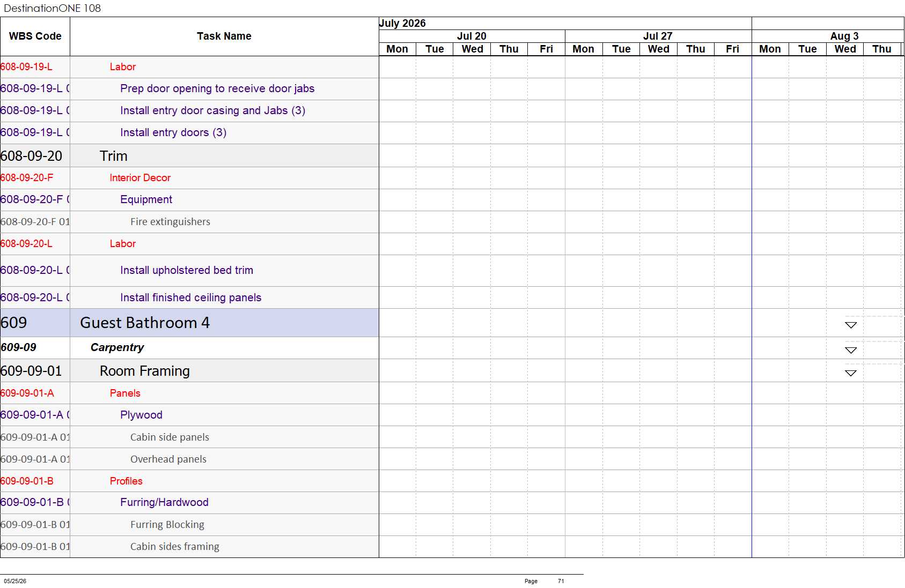Screen dimensions: 905x588
Task: Select the Prep door opening task
Action: (x=217, y=88)
